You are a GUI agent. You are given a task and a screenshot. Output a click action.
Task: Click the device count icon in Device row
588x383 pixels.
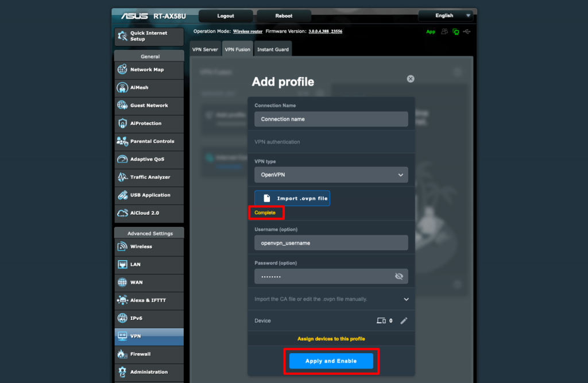(x=381, y=321)
